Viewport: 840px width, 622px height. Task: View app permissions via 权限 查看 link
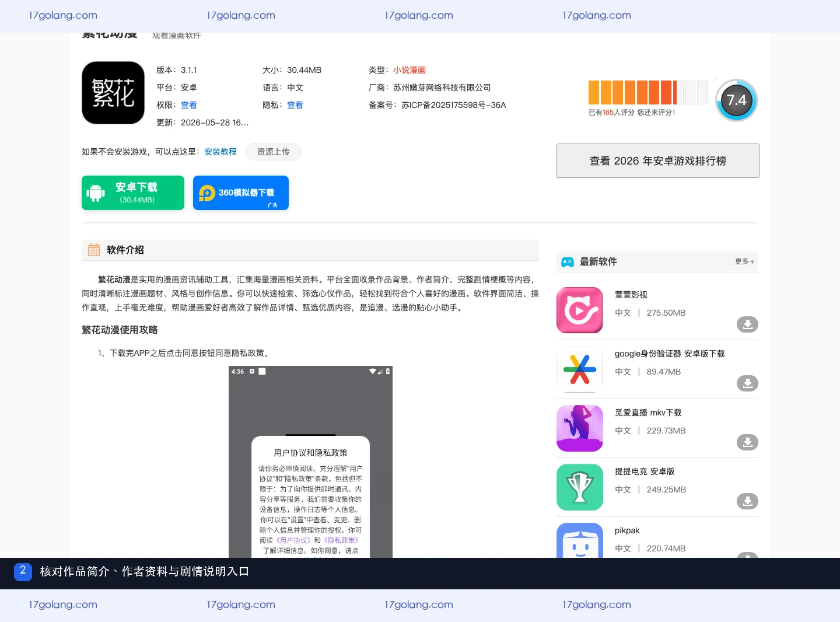pyautogui.click(x=189, y=105)
